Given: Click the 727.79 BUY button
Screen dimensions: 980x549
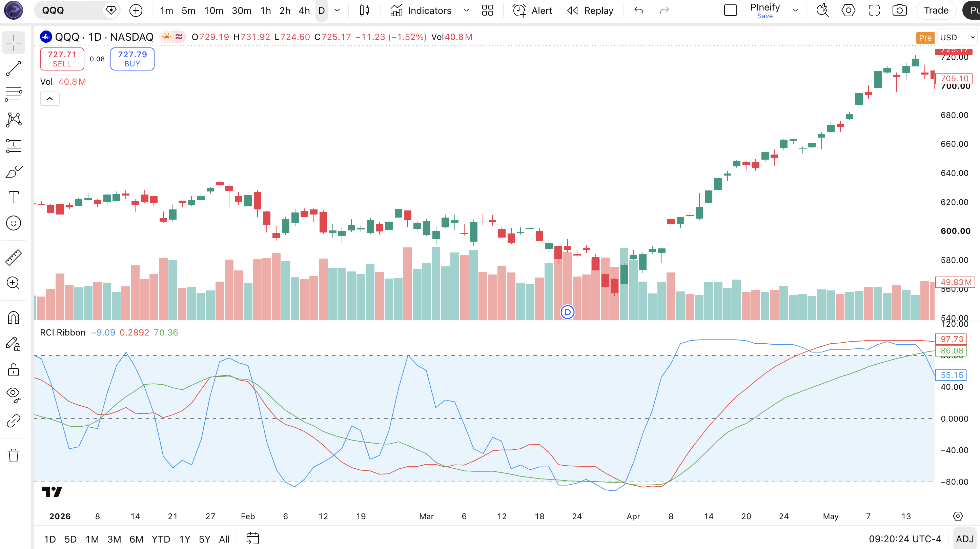Looking at the screenshot, I should point(132,59).
